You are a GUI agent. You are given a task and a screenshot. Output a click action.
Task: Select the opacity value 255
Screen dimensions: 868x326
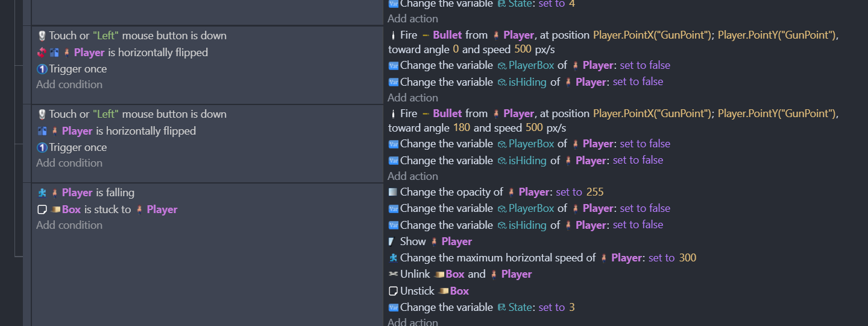pyautogui.click(x=595, y=192)
